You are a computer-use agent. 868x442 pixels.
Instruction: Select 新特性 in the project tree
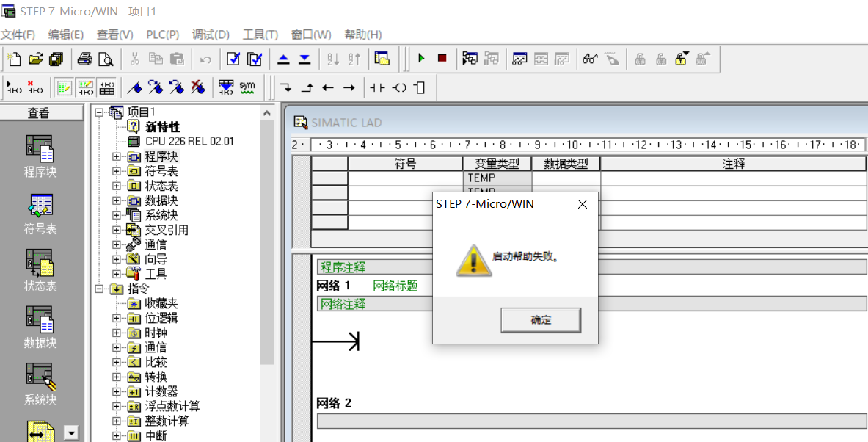pyautogui.click(x=163, y=127)
